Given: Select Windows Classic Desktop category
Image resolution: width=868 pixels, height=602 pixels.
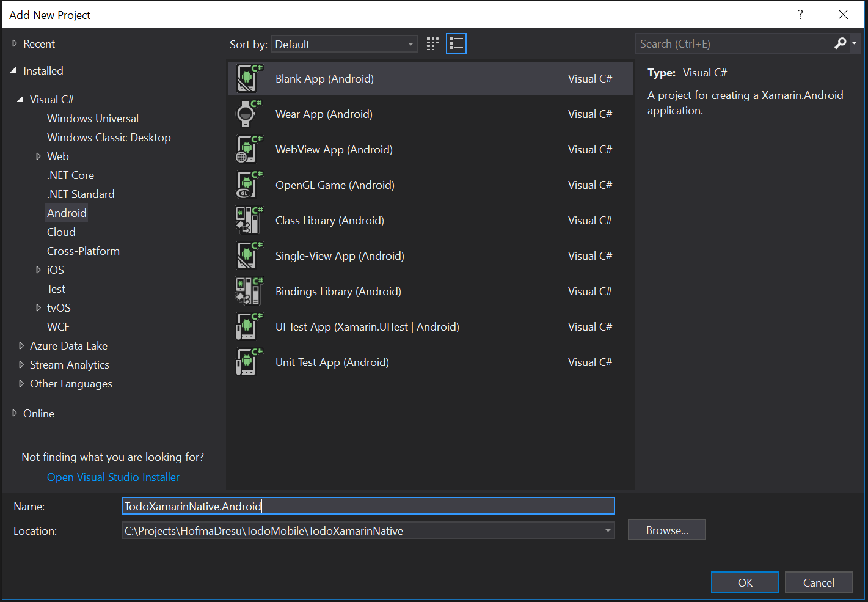Looking at the screenshot, I should click(109, 138).
